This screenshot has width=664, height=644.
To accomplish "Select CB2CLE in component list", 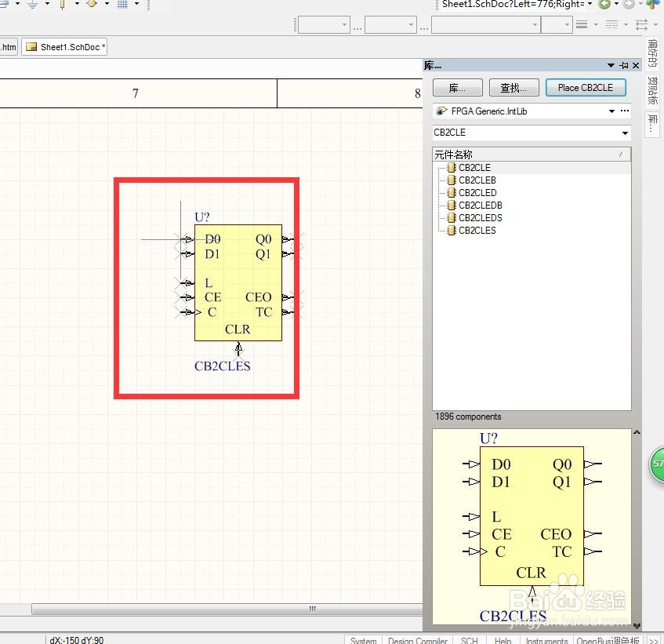I will 474,168.
